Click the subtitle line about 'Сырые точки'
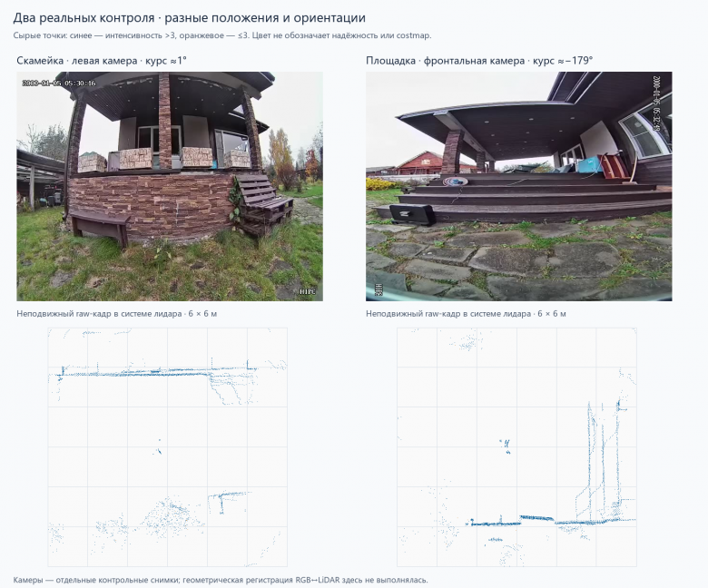708x588 pixels. click(x=222, y=35)
